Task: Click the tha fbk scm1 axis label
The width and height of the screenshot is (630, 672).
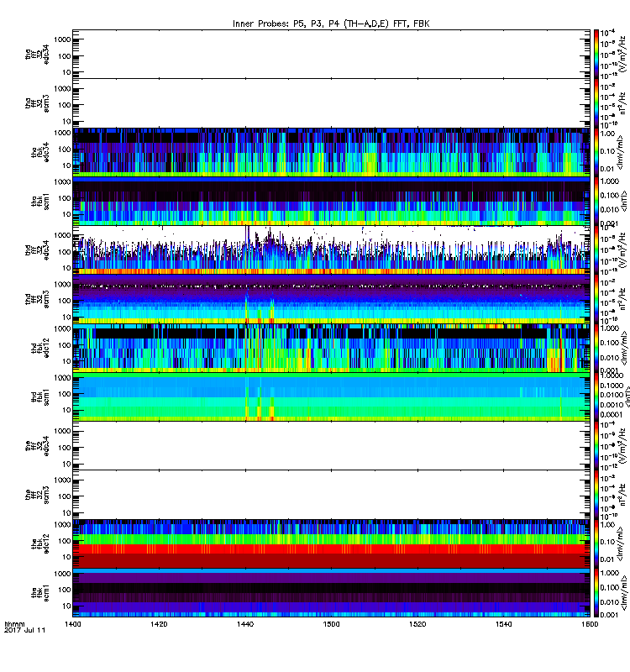Action: 40,202
